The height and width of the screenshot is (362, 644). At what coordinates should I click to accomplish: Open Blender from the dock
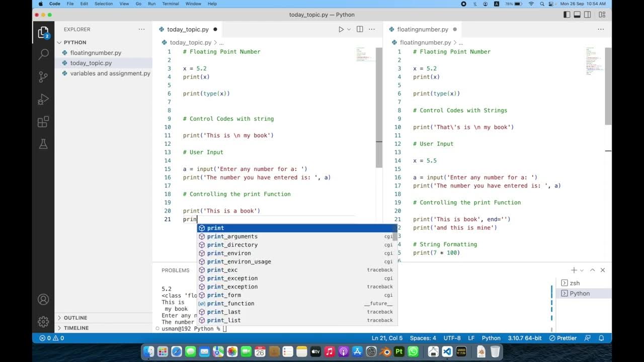click(x=385, y=352)
